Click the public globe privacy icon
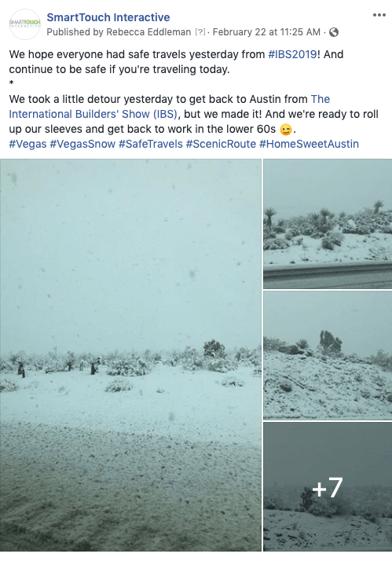The height and width of the screenshot is (561, 392). (334, 32)
